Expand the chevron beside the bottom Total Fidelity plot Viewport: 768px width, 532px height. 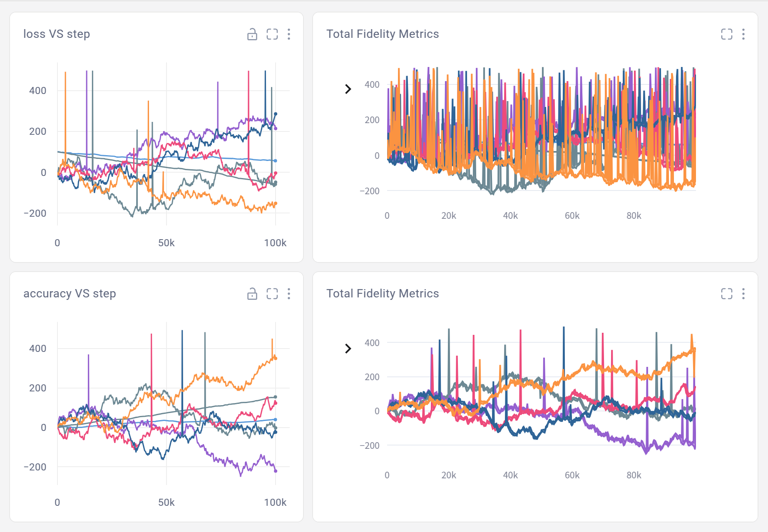pyautogui.click(x=348, y=349)
